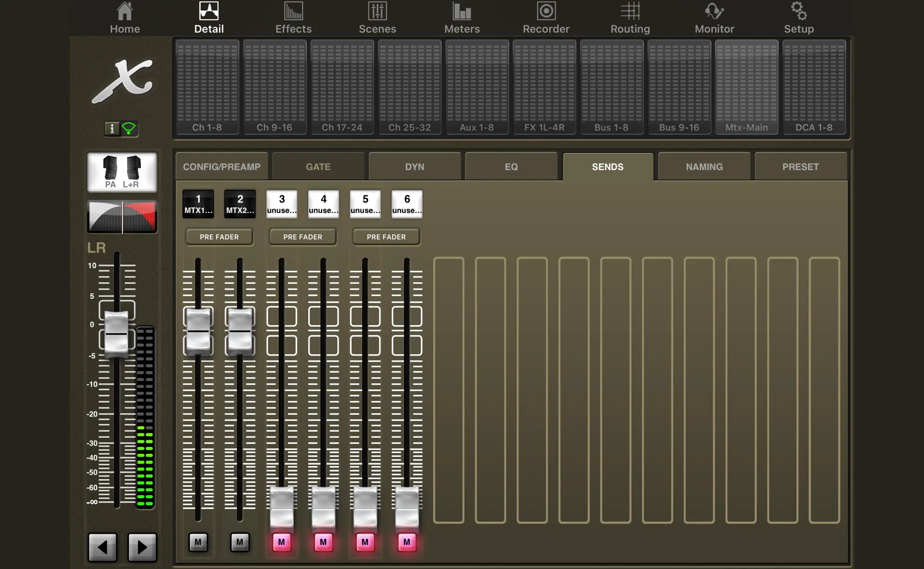Image resolution: width=924 pixels, height=569 pixels.
Task: Open the PA L+R speaker icon
Action: [122, 172]
